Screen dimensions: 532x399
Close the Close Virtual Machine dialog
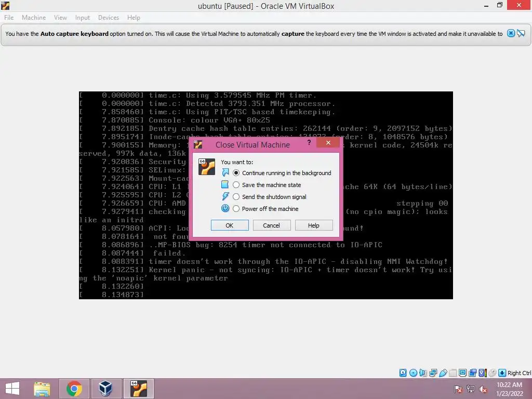click(328, 142)
